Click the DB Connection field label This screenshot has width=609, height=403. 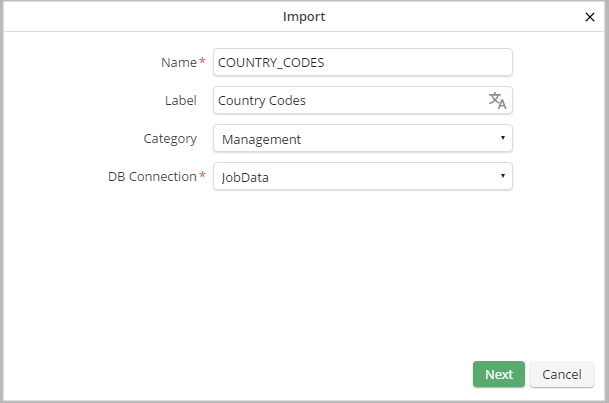152,177
